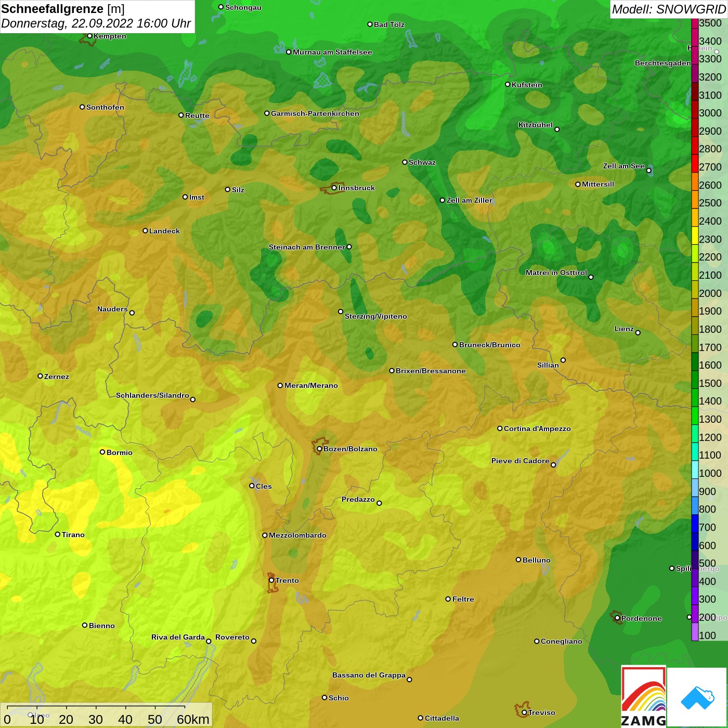728x728 pixels.
Task: Click the Bassano del Grappa label
Action: click(x=369, y=675)
